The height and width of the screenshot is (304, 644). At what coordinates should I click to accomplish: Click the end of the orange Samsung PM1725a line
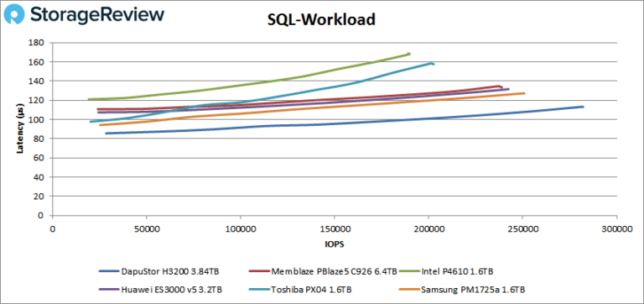(x=523, y=93)
